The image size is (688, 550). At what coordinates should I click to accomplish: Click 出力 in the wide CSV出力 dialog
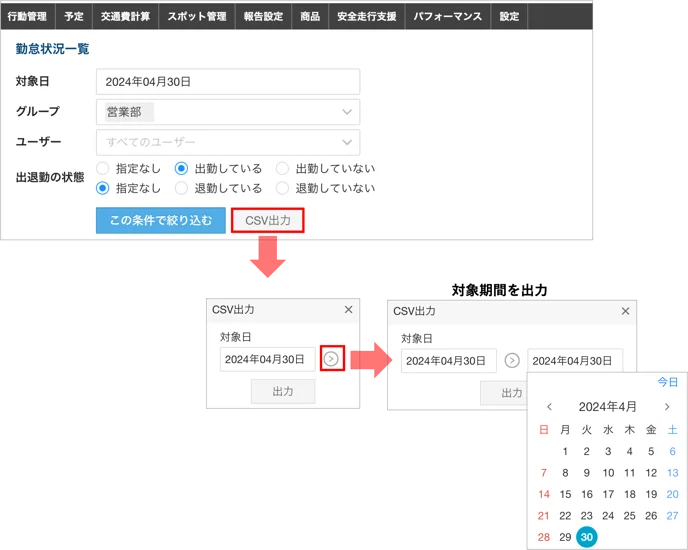[504, 393]
